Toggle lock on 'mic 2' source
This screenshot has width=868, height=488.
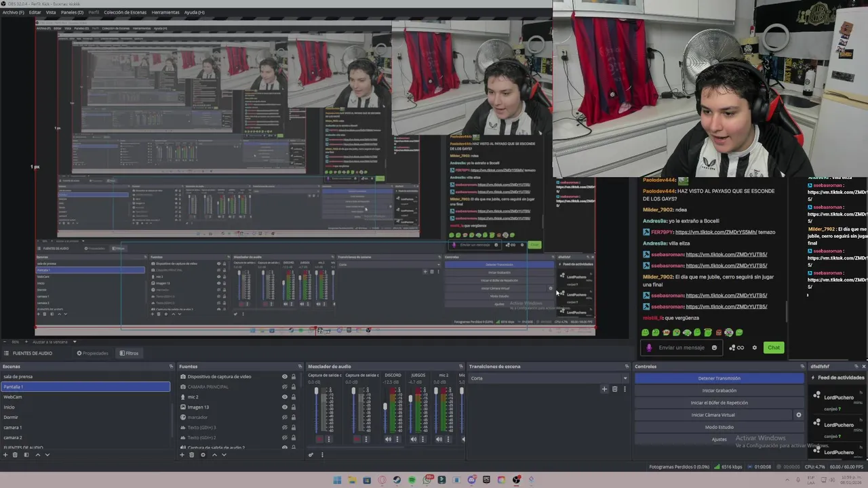click(x=294, y=396)
